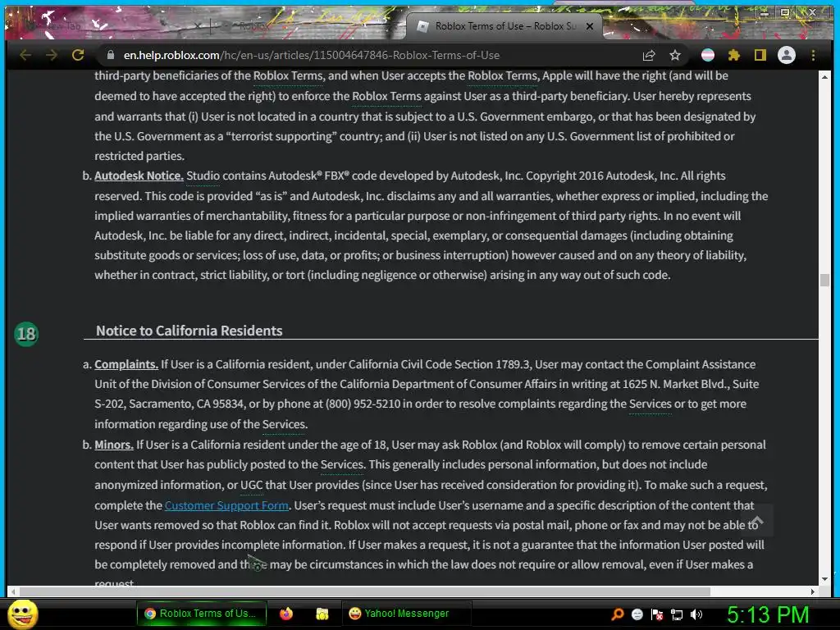
Task: Click the vertical scrollbar thumb
Action: point(824,280)
